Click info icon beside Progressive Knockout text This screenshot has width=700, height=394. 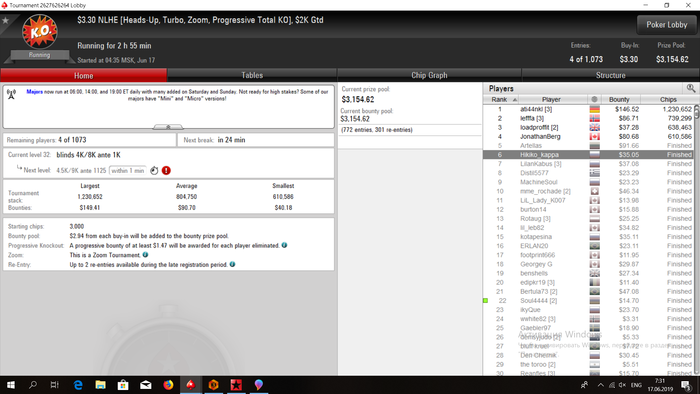pos(284,245)
